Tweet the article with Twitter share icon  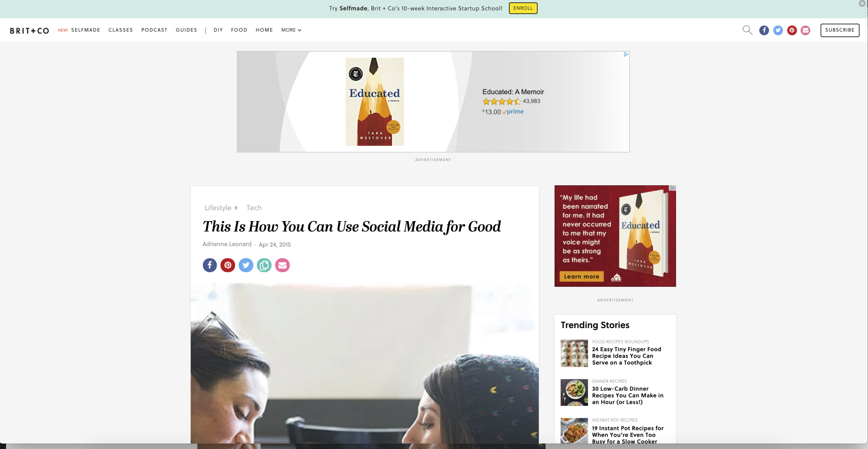point(246,265)
